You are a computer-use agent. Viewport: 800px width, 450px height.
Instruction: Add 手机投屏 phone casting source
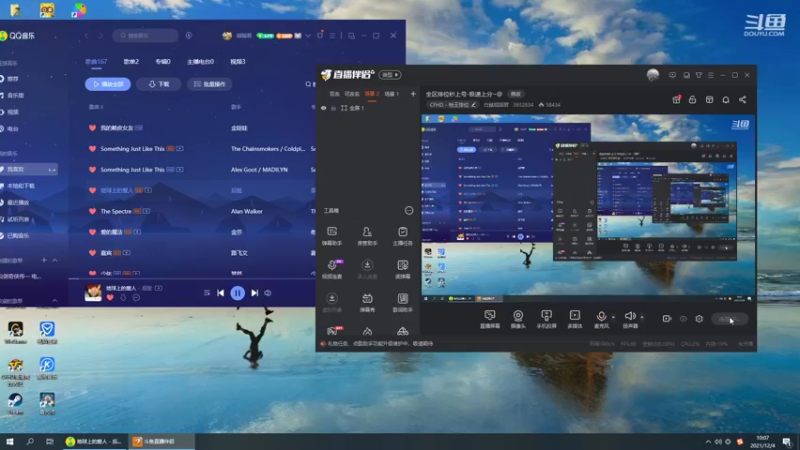tap(546, 319)
